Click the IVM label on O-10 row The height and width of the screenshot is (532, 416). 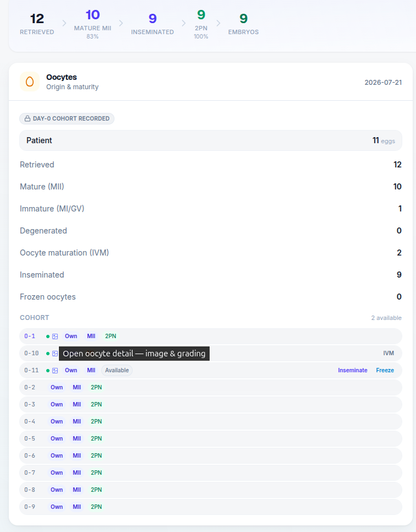(x=388, y=353)
